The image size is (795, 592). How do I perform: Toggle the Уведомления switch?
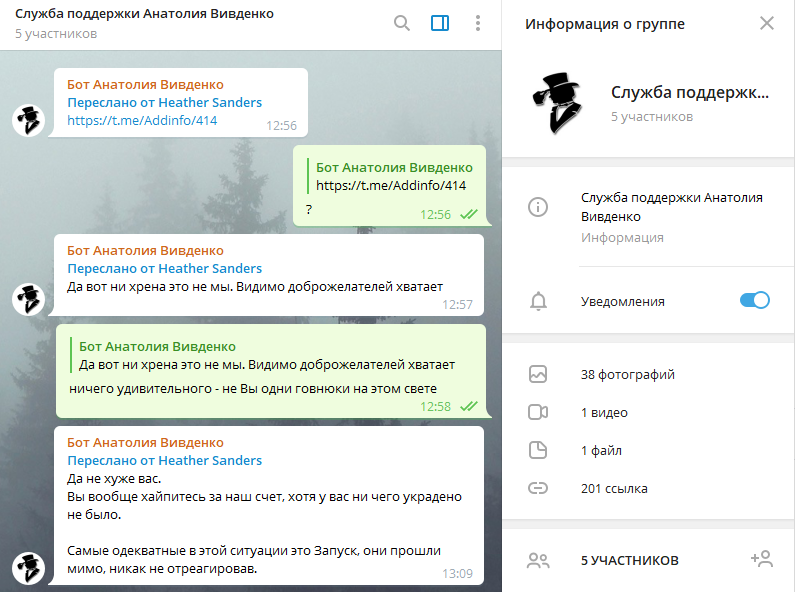[x=754, y=300]
